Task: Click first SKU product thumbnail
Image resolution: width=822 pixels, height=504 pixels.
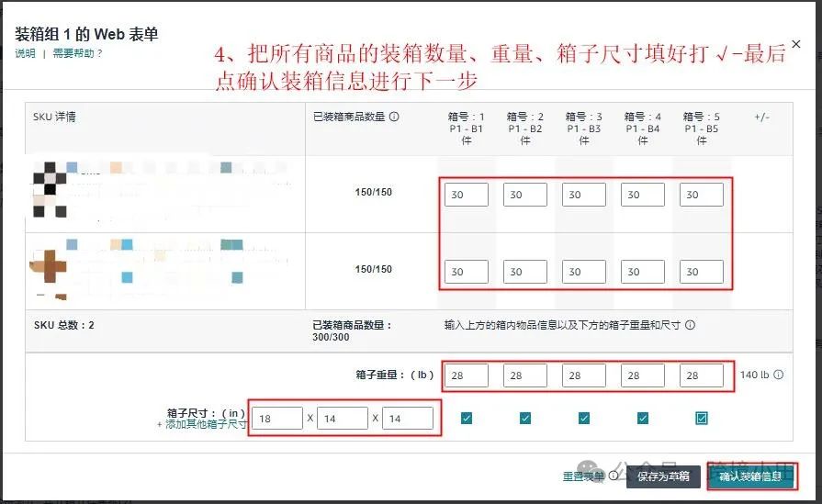Action: pos(50,190)
